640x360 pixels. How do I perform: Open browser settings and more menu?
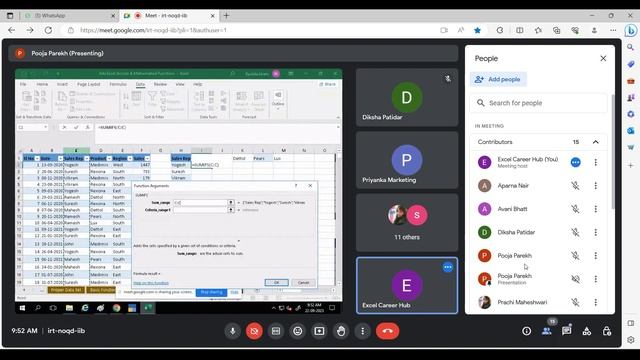(613, 30)
